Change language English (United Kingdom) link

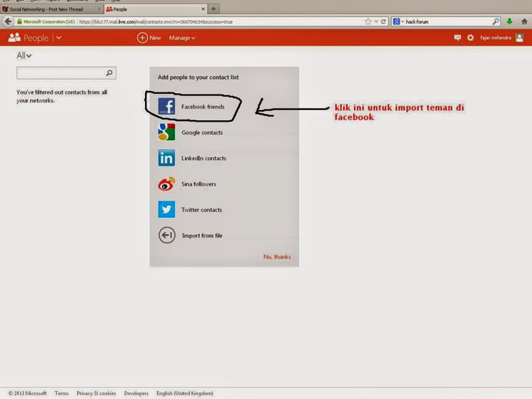[x=185, y=394]
